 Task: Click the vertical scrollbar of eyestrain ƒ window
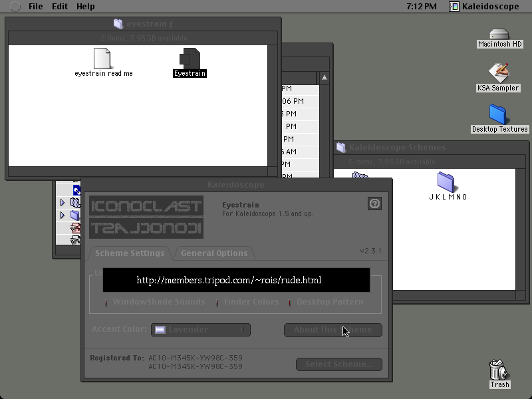273,106
